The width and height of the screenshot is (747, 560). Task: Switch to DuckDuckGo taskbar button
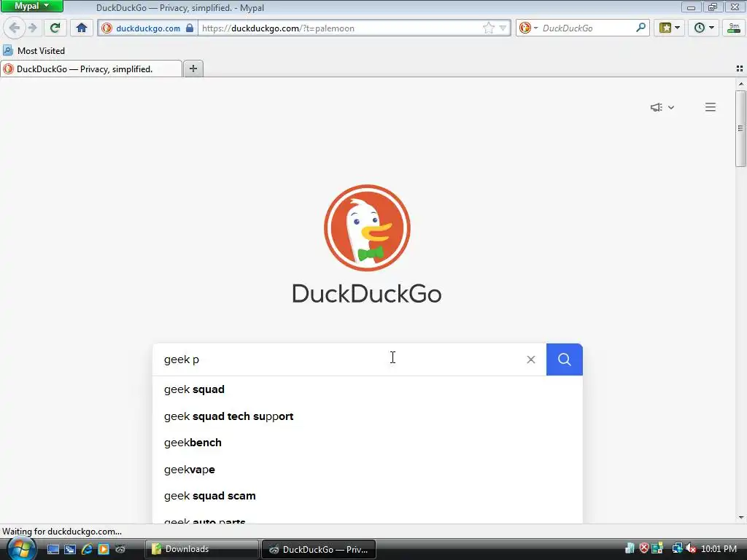pos(319,549)
